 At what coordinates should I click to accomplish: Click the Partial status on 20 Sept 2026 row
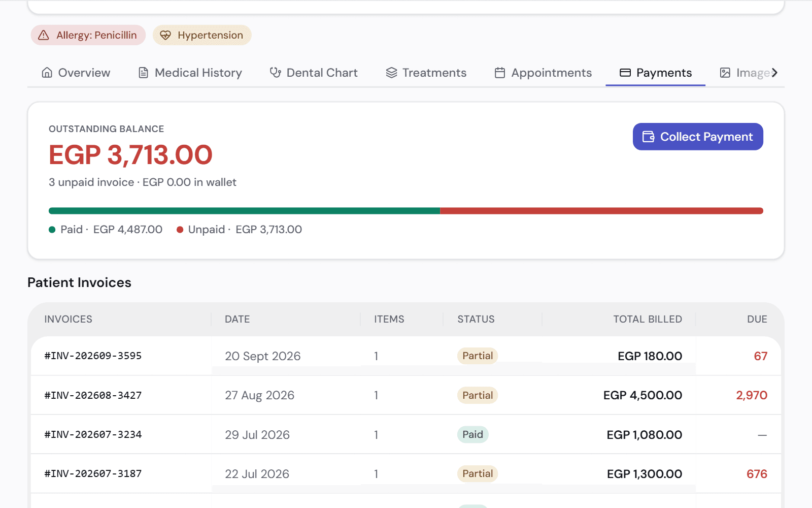[478, 356]
